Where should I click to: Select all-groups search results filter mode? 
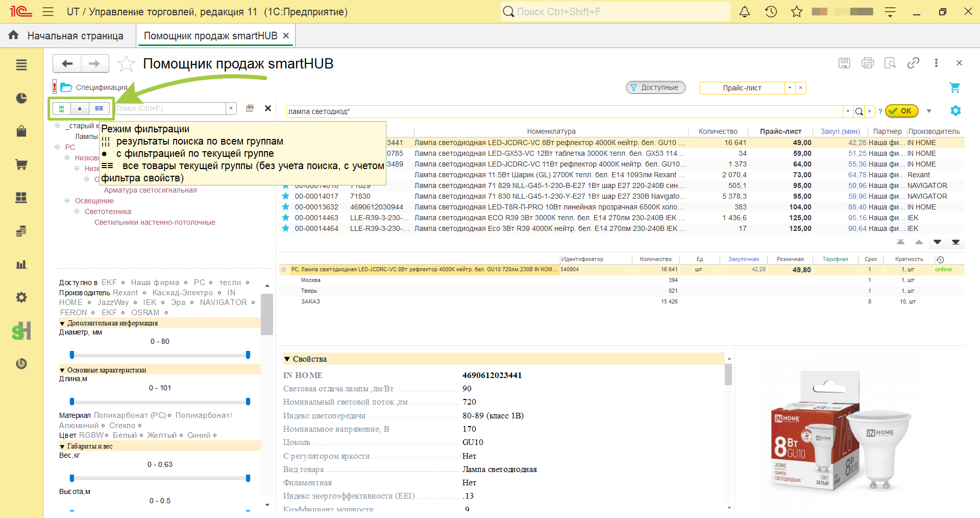pyautogui.click(x=61, y=108)
